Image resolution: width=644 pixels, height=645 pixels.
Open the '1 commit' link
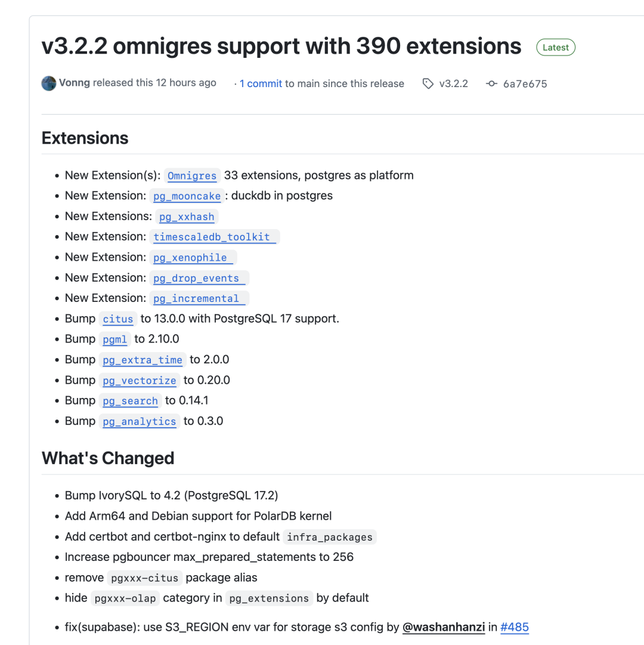pyautogui.click(x=261, y=84)
